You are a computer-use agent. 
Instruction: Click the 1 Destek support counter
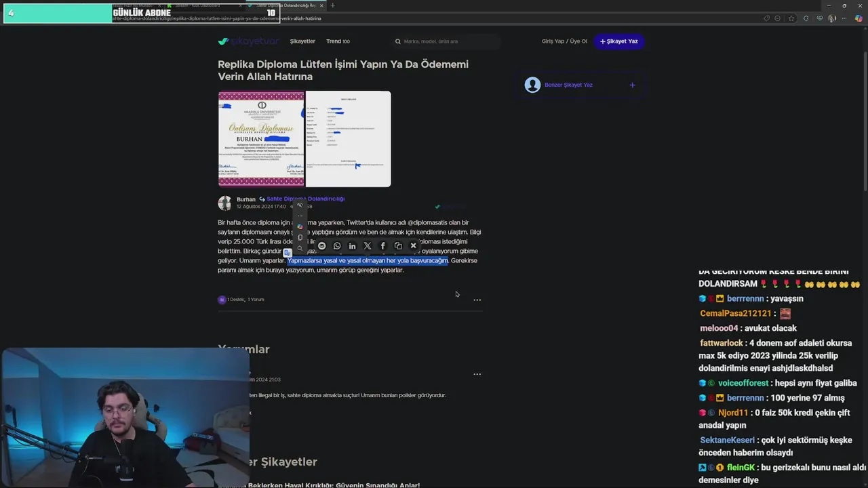235,300
